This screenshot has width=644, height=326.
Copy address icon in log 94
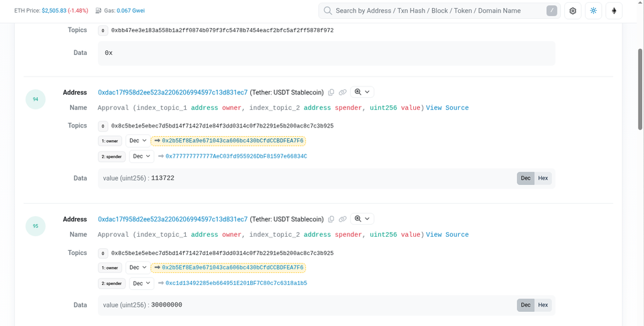[331, 93]
